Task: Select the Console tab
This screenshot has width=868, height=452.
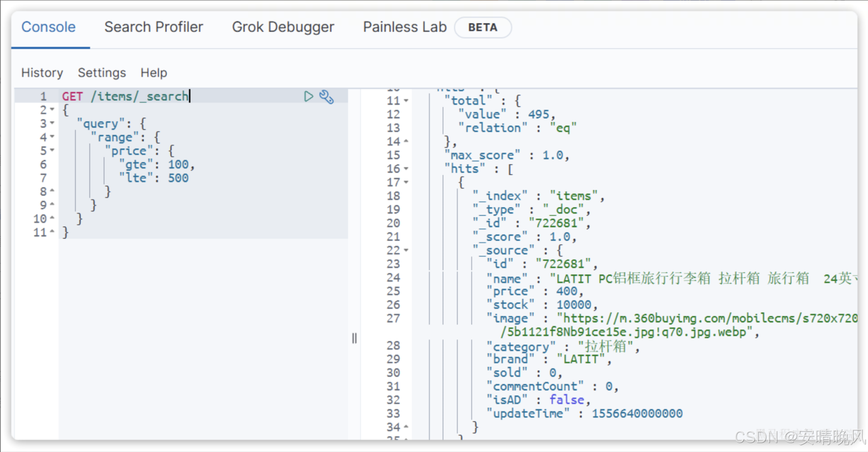Action: click(48, 27)
